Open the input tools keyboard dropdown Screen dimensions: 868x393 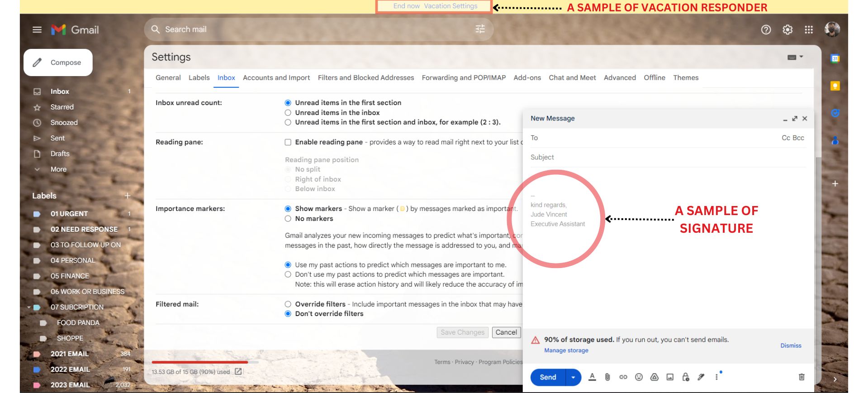(795, 57)
